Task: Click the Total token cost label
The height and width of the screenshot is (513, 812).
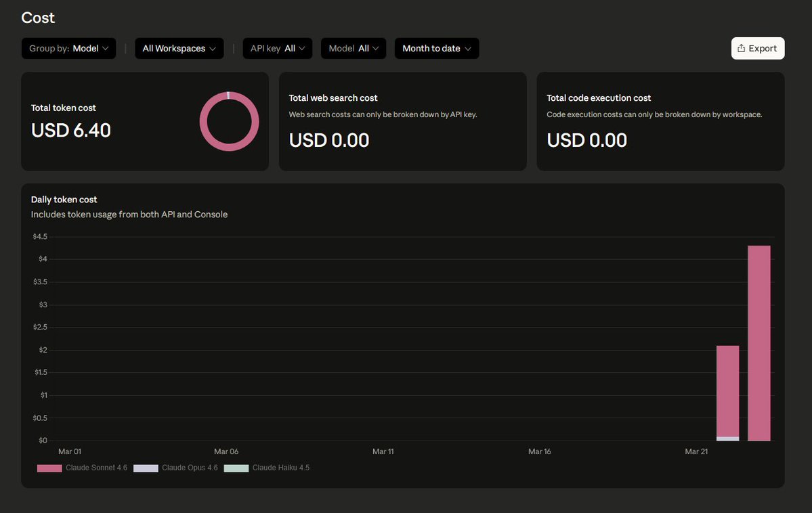Action: click(x=63, y=108)
